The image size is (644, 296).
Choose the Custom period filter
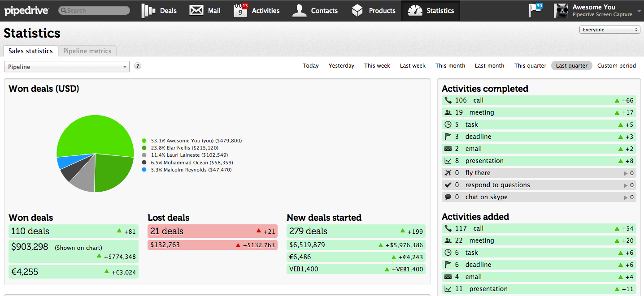pyautogui.click(x=616, y=66)
